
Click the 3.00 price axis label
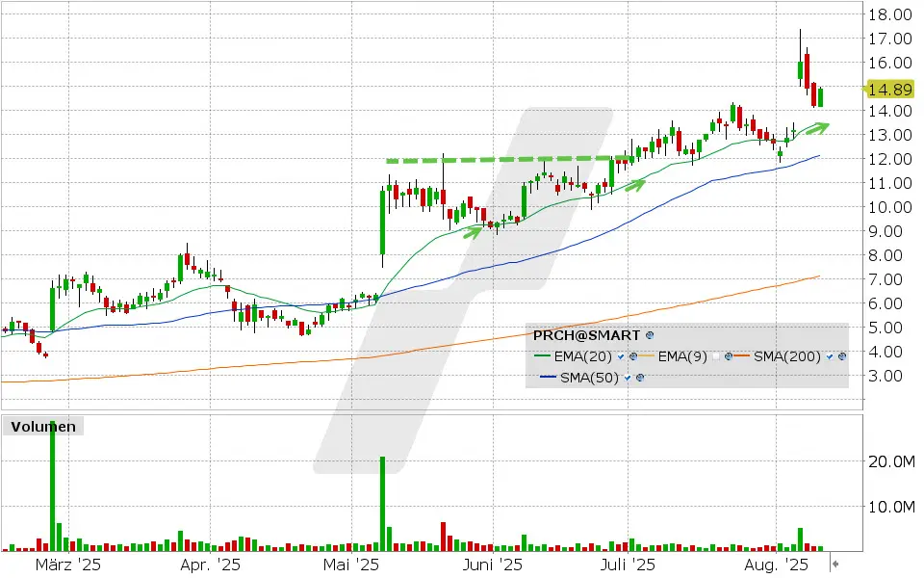pos(885,377)
